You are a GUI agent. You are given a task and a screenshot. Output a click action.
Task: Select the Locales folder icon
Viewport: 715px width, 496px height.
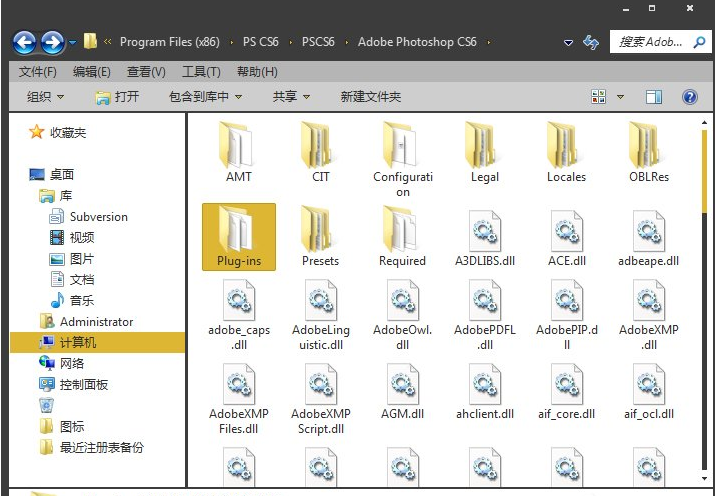564,145
